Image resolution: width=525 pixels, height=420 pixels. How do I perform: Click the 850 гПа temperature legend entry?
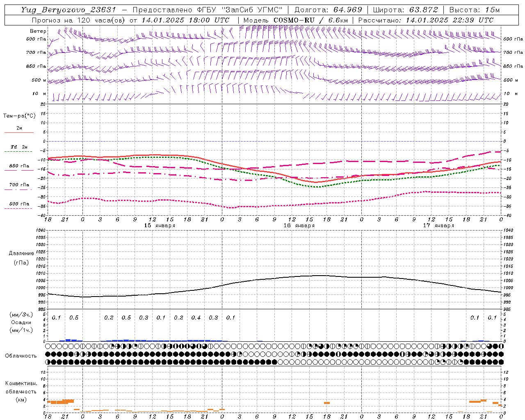(19, 168)
